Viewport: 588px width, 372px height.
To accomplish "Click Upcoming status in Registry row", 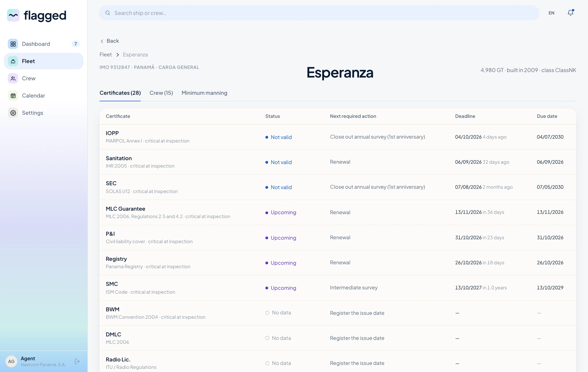I will [281, 263].
